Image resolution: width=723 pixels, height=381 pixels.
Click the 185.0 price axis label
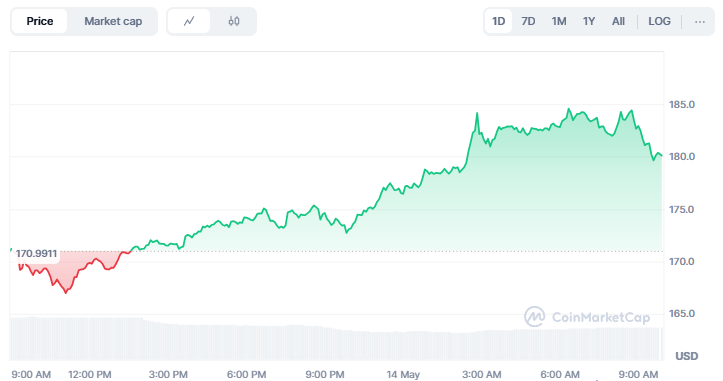682,105
